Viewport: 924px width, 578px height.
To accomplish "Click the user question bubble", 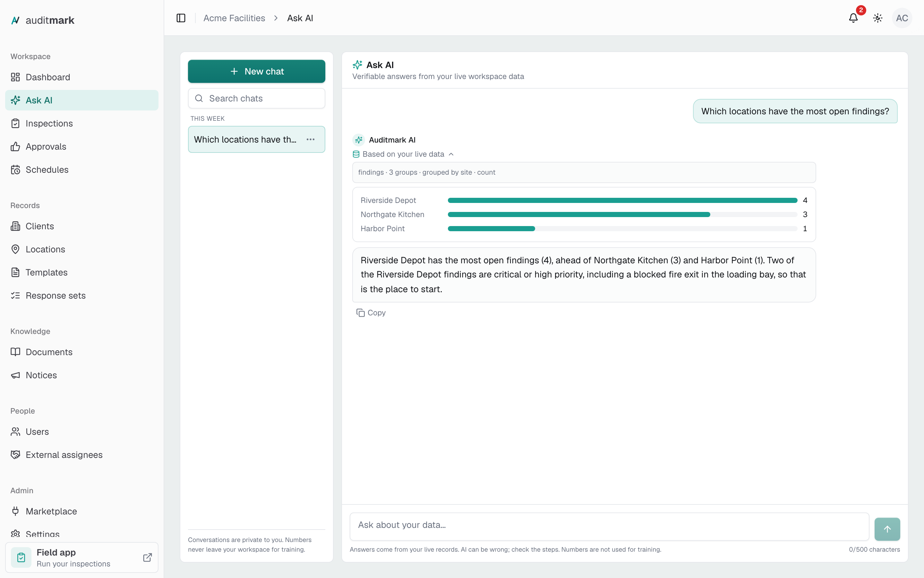I will 795,111.
